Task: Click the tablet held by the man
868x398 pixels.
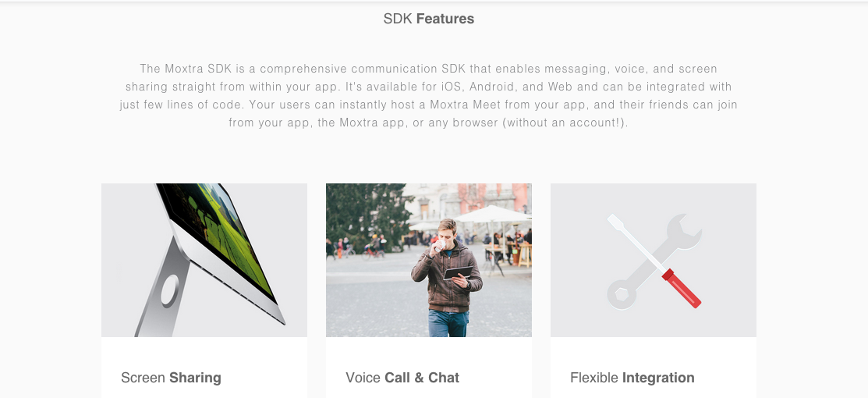Action: (x=458, y=272)
